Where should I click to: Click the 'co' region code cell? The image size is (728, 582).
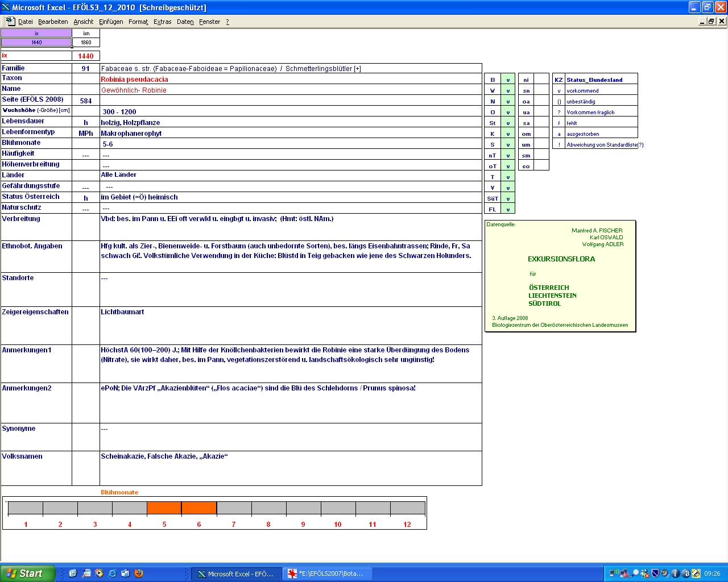pos(526,166)
